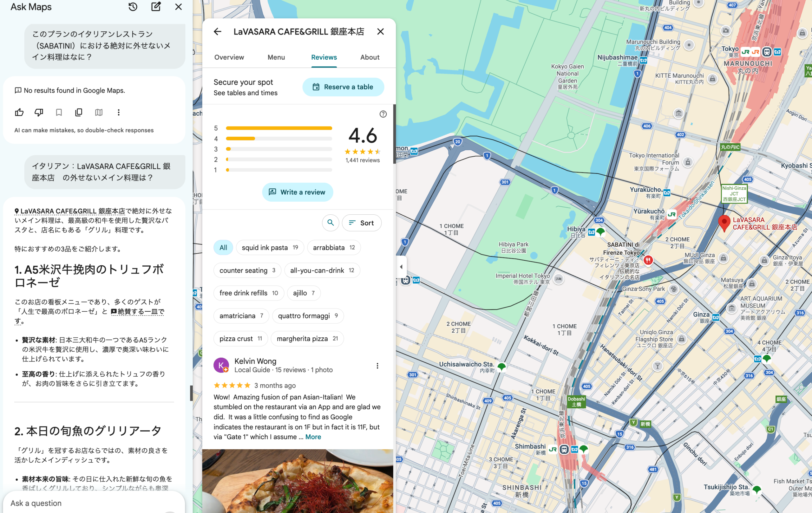Start a new chat with compose icon

click(x=156, y=7)
